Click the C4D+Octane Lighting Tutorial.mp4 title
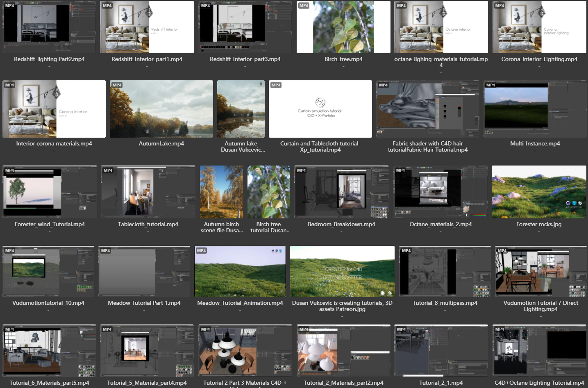This screenshot has height=388, width=588. [x=539, y=383]
